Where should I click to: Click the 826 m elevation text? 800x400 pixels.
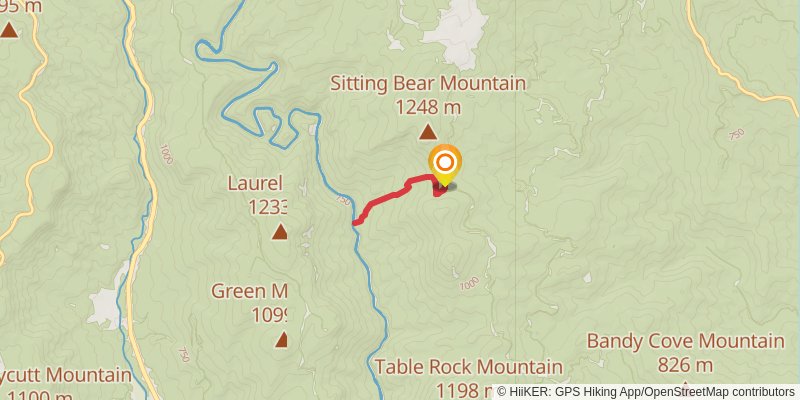[685, 365]
